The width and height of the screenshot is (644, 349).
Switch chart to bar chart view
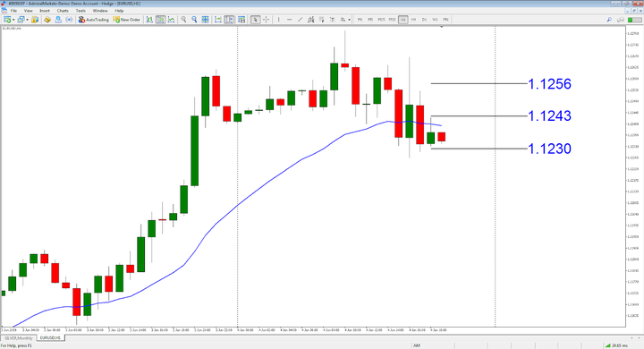coord(149,20)
